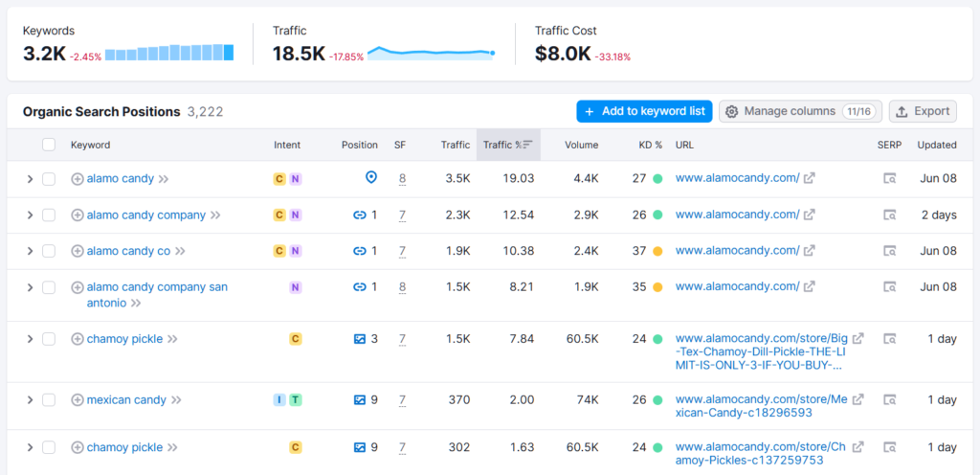Click double-chevron icon after 'alamo candy company' keyword
This screenshot has width=980, height=475.
click(x=215, y=215)
